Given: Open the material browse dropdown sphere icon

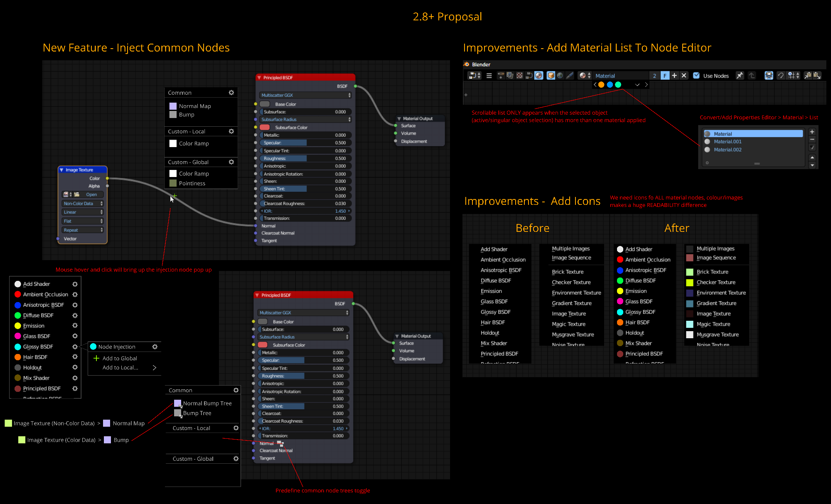Looking at the screenshot, I should tap(585, 76).
